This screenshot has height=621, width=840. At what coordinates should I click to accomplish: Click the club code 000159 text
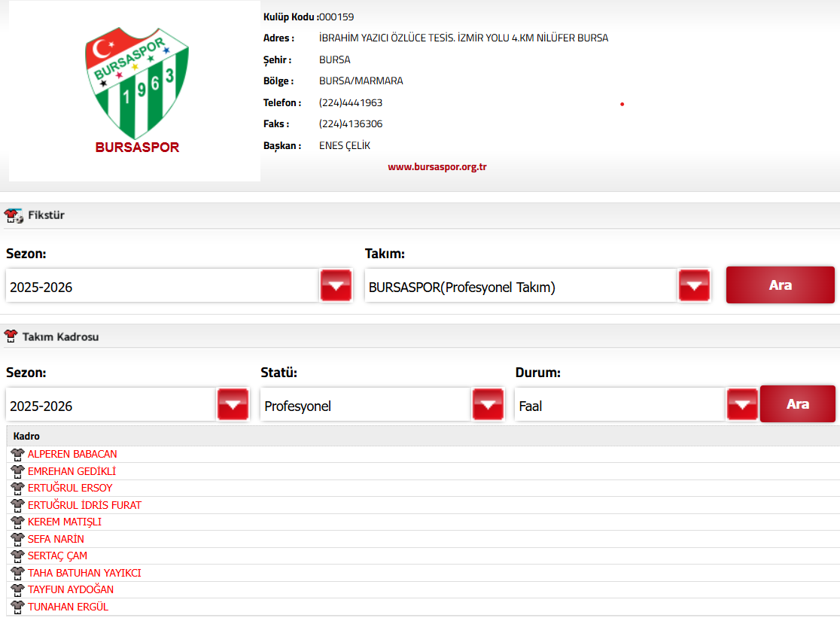(336, 17)
